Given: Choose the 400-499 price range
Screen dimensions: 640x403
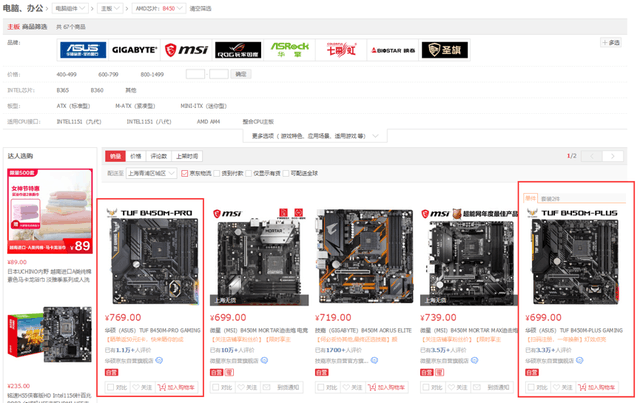Looking at the screenshot, I should pyautogui.click(x=67, y=75).
